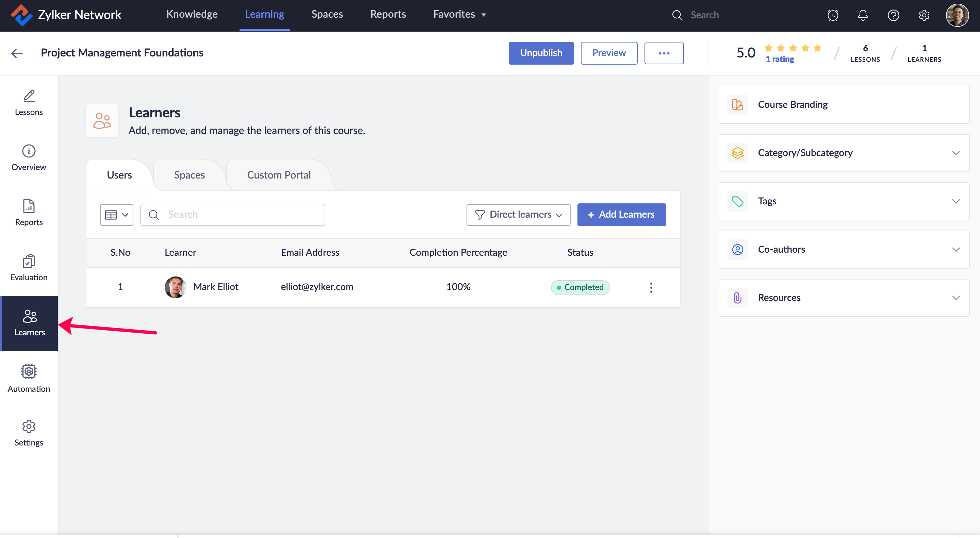Switch to the Custom Portal tab
The height and width of the screenshot is (538, 980).
pyautogui.click(x=278, y=175)
